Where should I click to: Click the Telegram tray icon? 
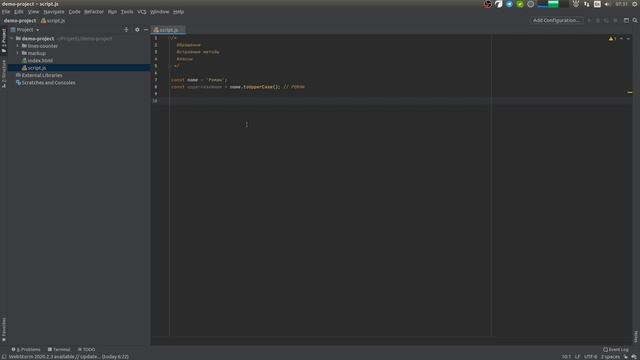click(x=509, y=4)
